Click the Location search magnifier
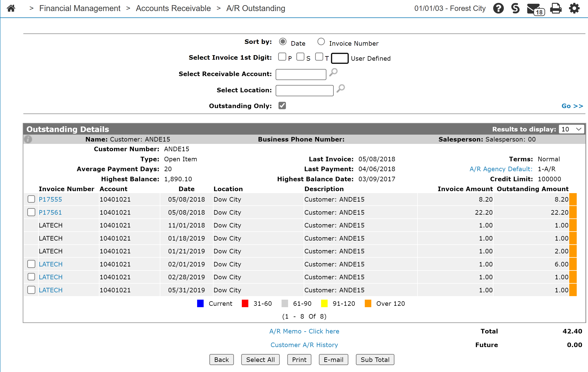The image size is (588, 372). [341, 89]
